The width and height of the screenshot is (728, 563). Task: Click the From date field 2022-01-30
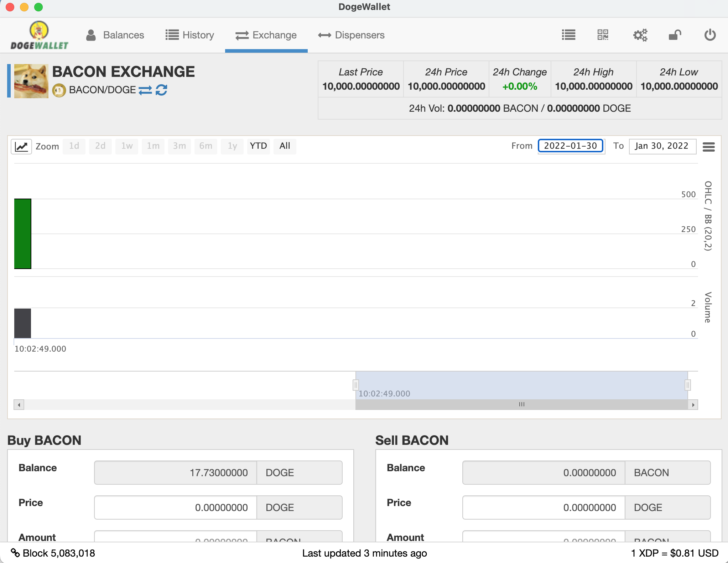pyautogui.click(x=570, y=146)
